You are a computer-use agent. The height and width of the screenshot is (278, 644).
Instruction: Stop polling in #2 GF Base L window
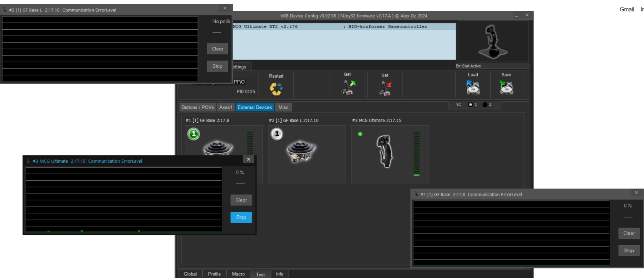click(218, 66)
